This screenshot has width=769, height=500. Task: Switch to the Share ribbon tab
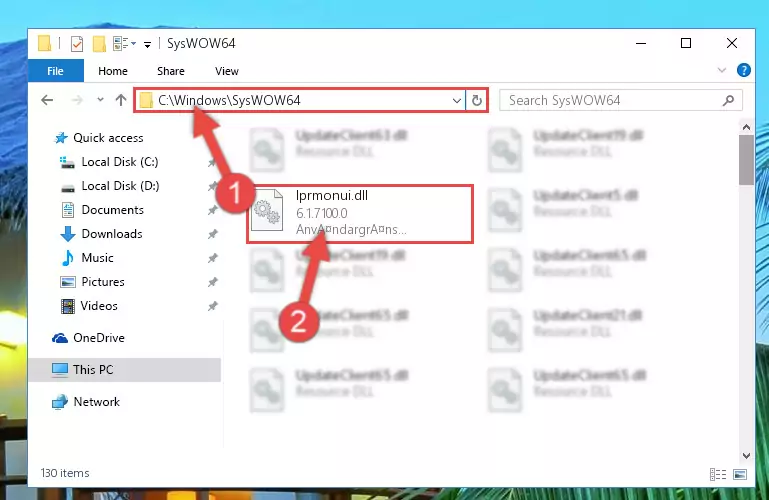tap(171, 71)
